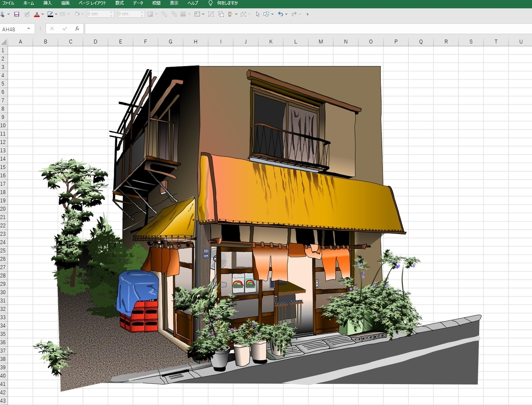Click the Save icon in the quick access toolbar

[x=16, y=14]
